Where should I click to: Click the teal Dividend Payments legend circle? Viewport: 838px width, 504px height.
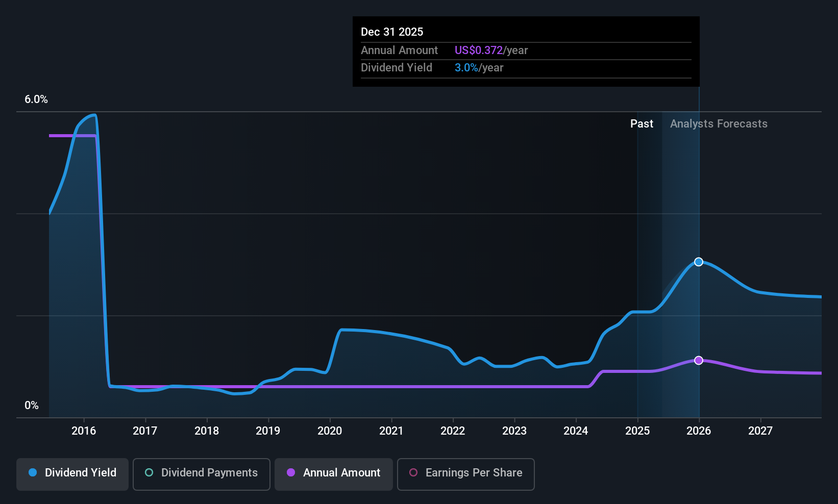[x=149, y=472]
